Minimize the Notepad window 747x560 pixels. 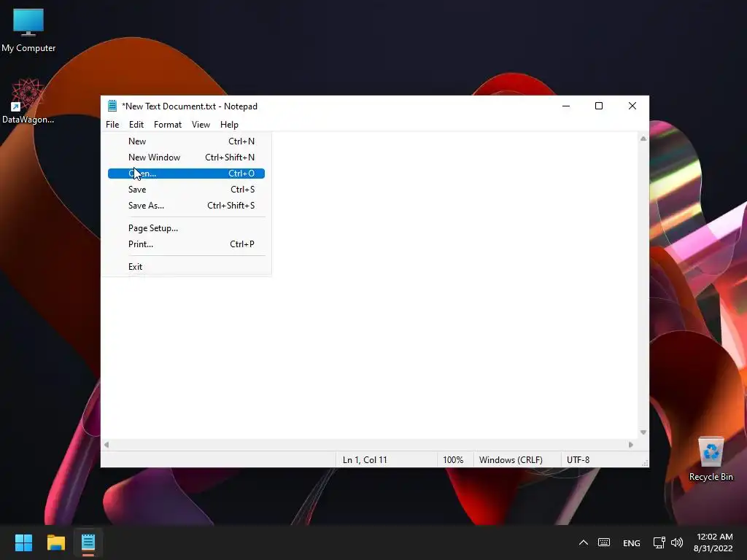(x=566, y=106)
